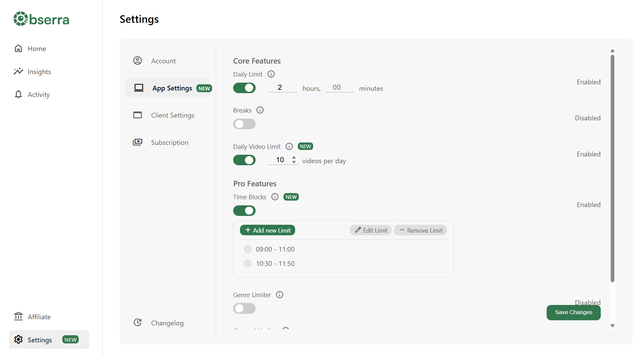Screen dimensions: 644x357
Task: Switch to the Subscription tab
Action: click(x=170, y=142)
